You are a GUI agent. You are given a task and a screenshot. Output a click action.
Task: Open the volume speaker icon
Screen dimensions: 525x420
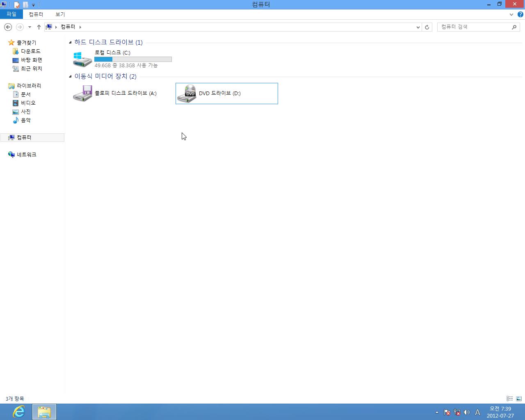point(466,413)
